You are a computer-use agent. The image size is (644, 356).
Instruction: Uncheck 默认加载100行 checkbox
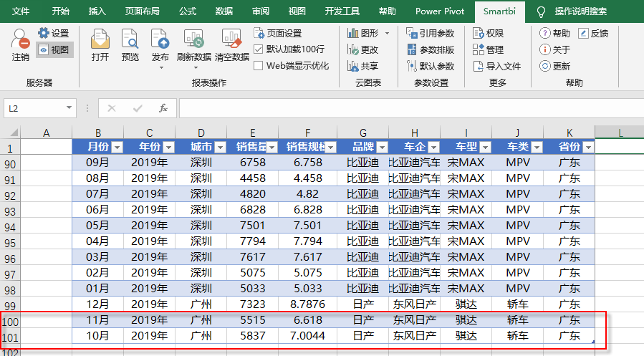259,49
